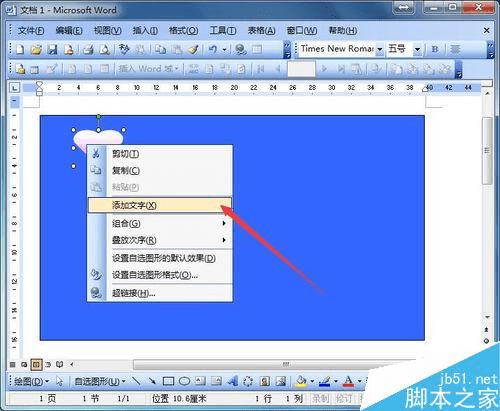Insert Picture from file icon
The width and height of the screenshot is (500, 411).
(281, 381)
